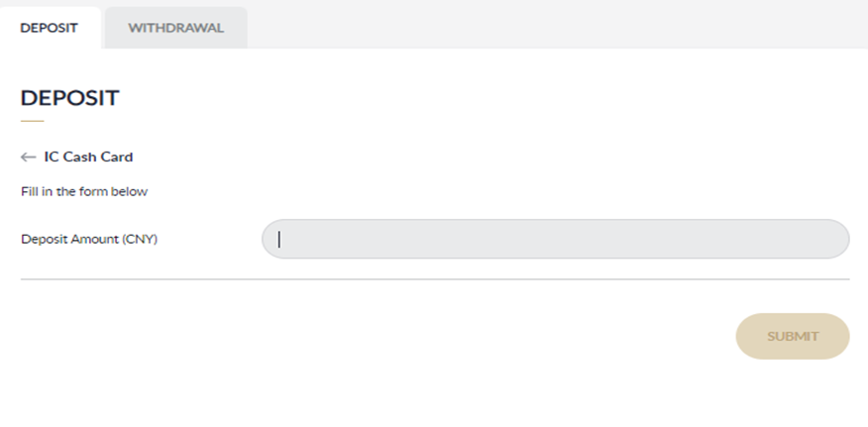Image resolution: width=868 pixels, height=427 pixels.
Task: Click the Deposit Amount (CNY) label
Action: 89,239
